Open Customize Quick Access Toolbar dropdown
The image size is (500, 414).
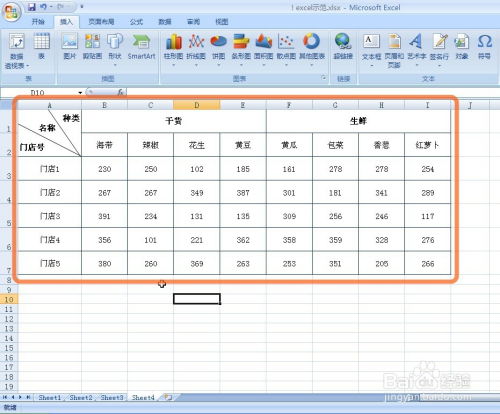82,7
